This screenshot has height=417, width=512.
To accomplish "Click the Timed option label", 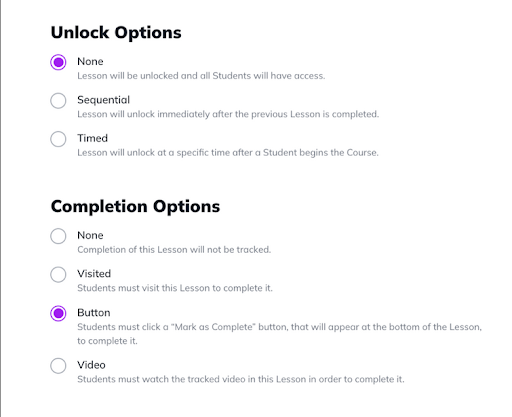I will coord(92,138).
